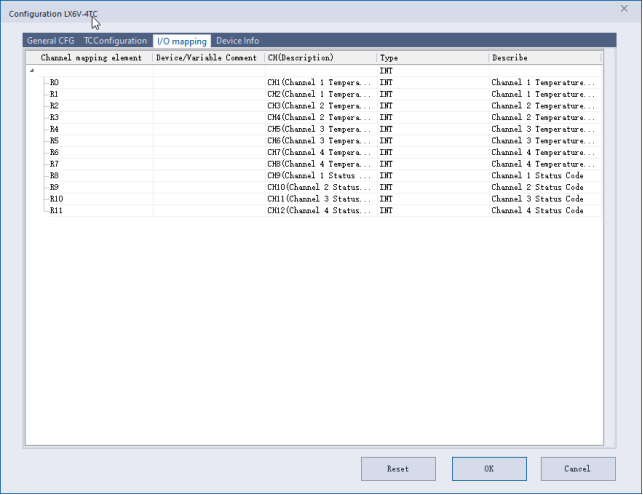Click the Describe cell in the R0 row

[x=545, y=82]
